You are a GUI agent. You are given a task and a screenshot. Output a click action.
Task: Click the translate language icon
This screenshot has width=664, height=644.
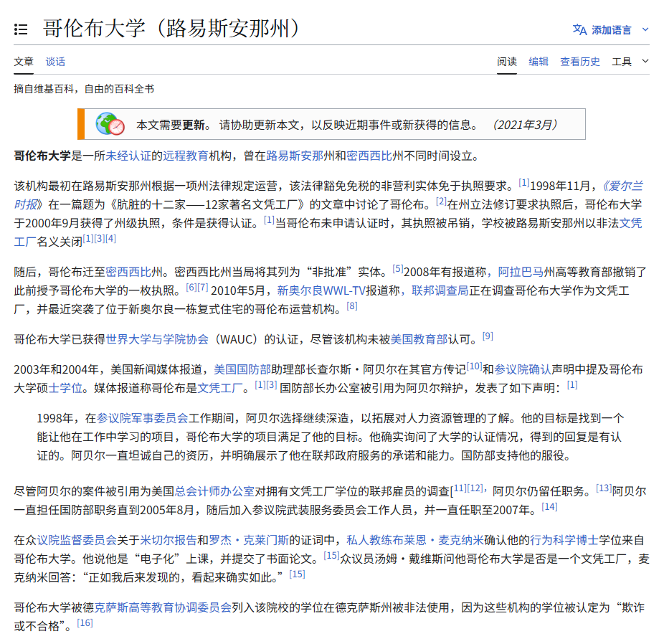click(579, 29)
